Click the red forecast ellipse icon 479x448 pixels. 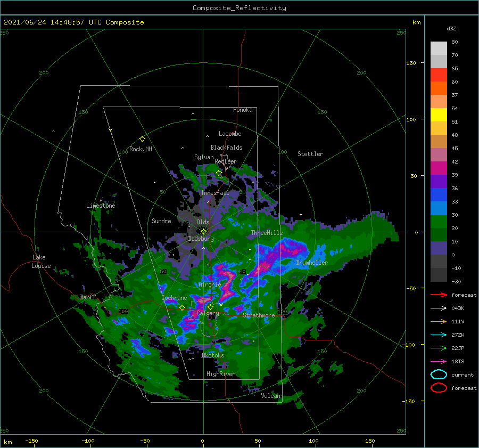[x=439, y=388]
